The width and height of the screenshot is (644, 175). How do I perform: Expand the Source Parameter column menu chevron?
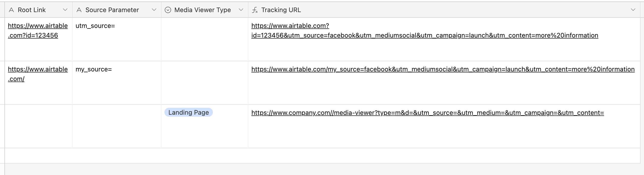click(x=154, y=10)
